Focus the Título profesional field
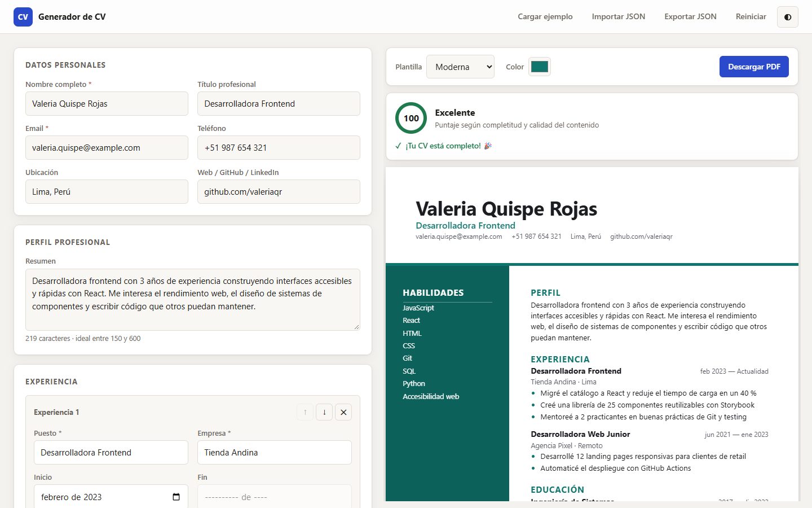The height and width of the screenshot is (508, 812). (x=279, y=104)
